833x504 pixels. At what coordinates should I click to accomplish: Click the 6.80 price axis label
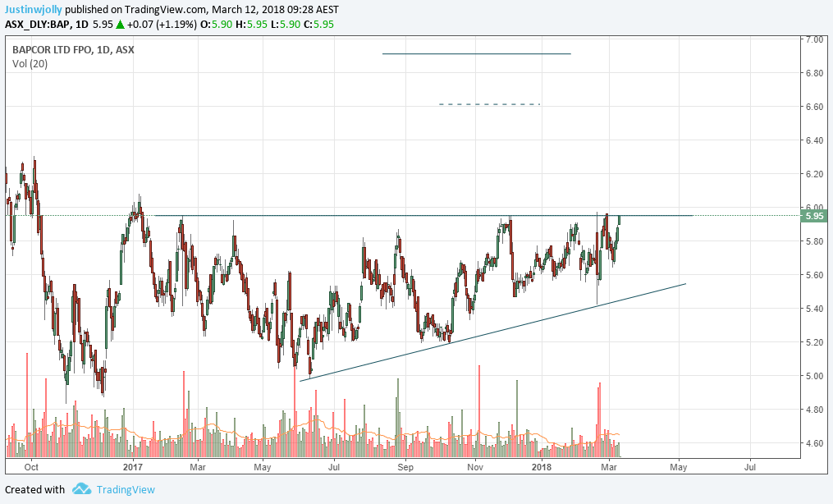(x=814, y=73)
